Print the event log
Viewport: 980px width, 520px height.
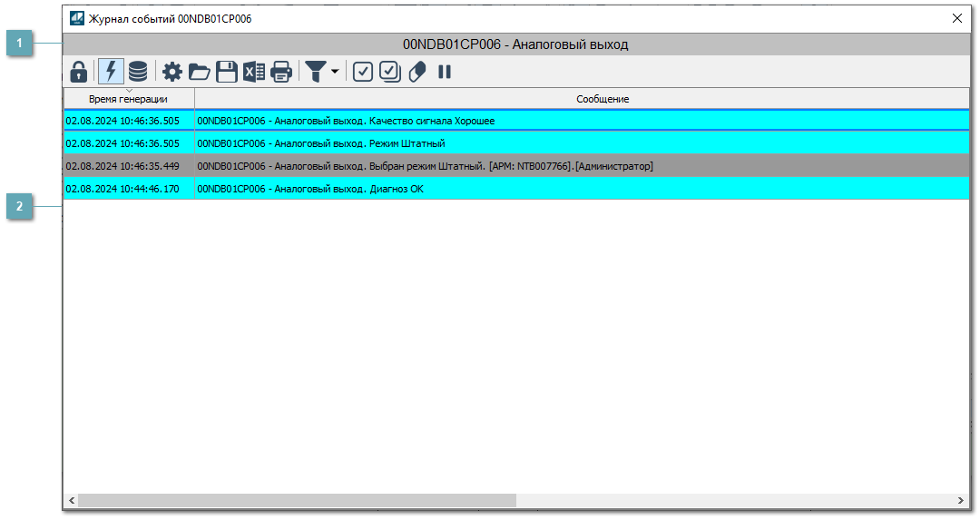click(281, 72)
